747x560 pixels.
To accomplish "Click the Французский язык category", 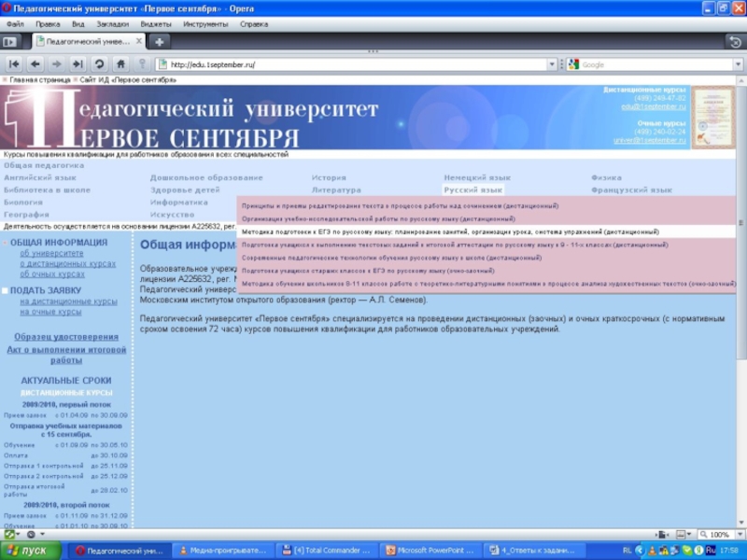I will click(x=631, y=190).
